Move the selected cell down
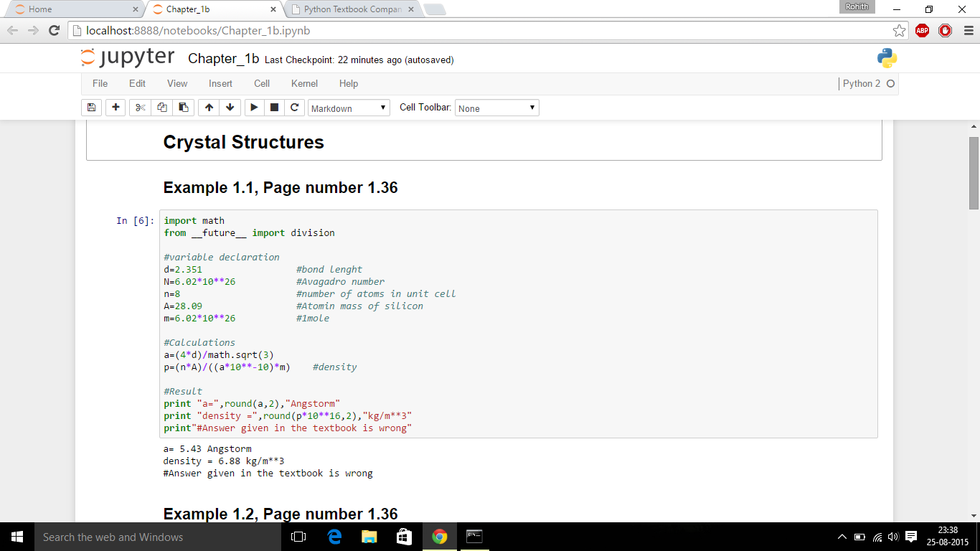980x551 pixels. pyautogui.click(x=230, y=108)
